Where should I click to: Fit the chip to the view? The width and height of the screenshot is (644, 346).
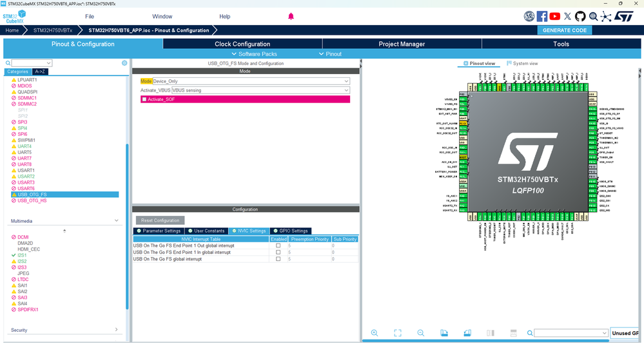click(398, 333)
